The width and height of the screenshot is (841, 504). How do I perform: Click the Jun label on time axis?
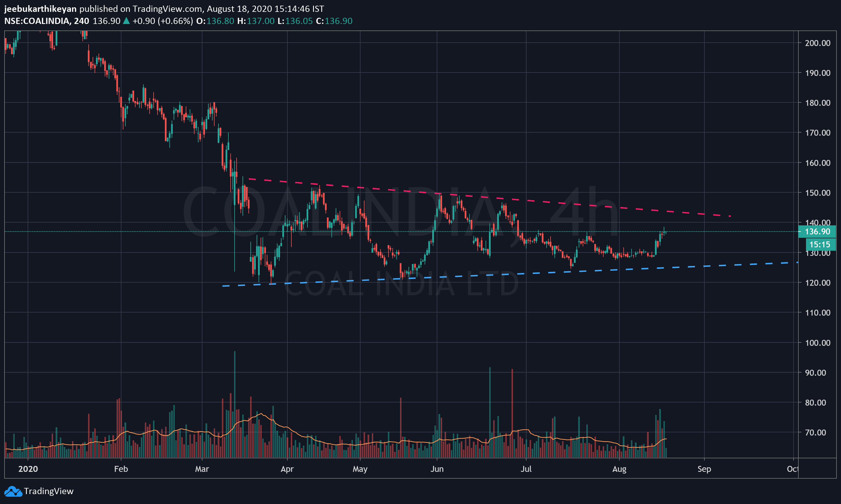coord(437,469)
